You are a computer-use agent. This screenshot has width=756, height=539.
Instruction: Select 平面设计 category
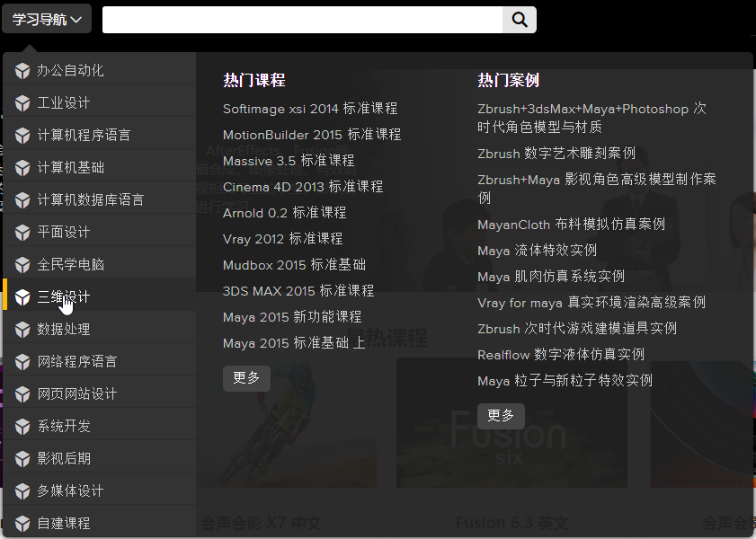tap(99, 232)
